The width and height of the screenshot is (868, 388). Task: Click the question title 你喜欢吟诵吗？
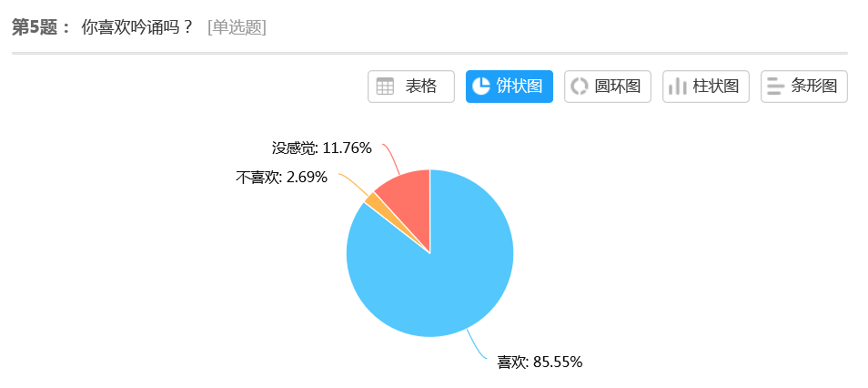point(138,27)
